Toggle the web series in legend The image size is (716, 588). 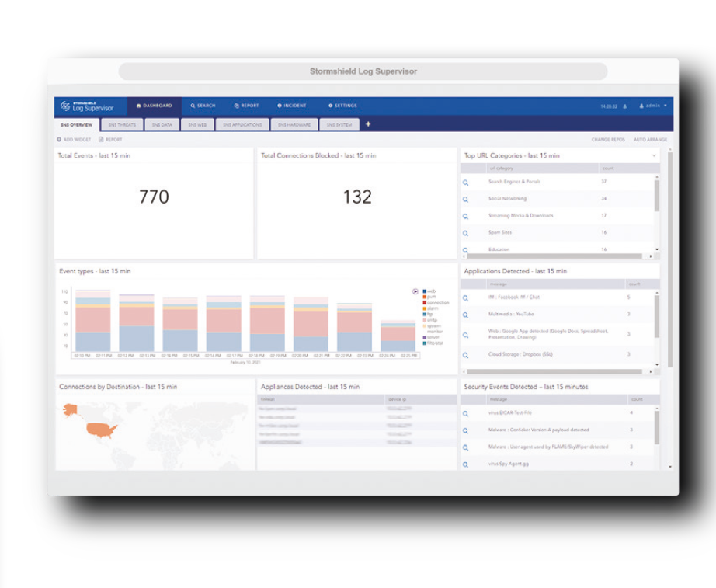pos(429,291)
